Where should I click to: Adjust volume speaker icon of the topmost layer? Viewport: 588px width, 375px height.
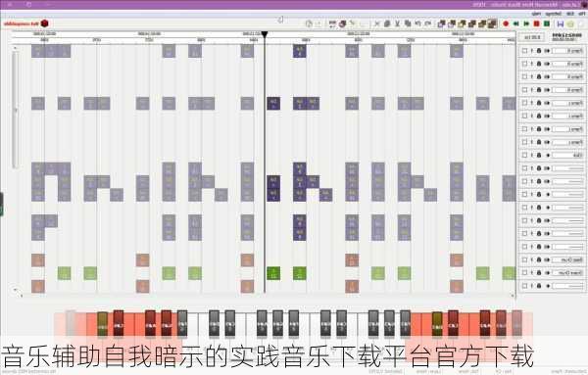point(547,51)
